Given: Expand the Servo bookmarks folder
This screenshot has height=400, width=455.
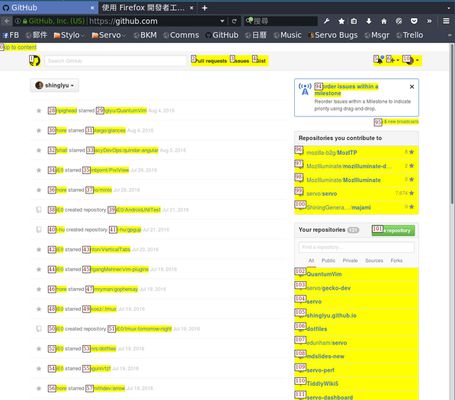Looking at the screenshot, I should coord(109,35).
